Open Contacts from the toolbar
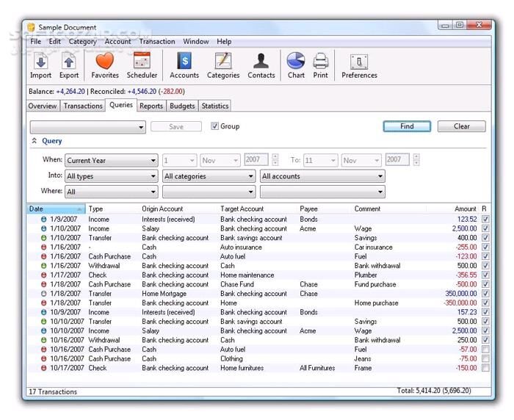Screen dimensions: 514x420 click(x=261, y=62)
